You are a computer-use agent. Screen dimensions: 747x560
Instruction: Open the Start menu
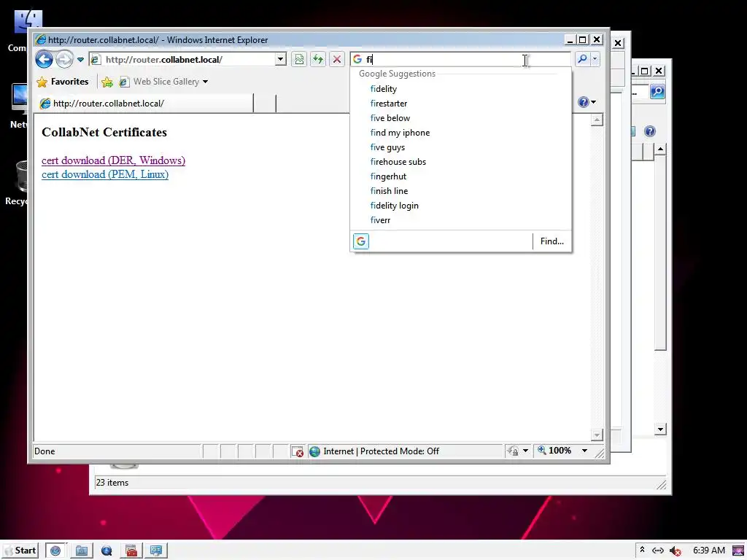[20, 551]
